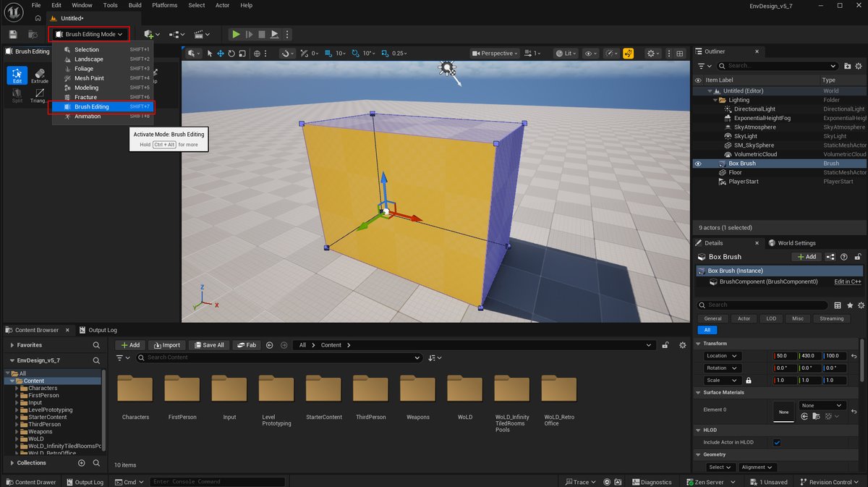Viewport: 868px width, 487px height.
Task: Open the Lit view mode dropdown
Action: [567, 53]
